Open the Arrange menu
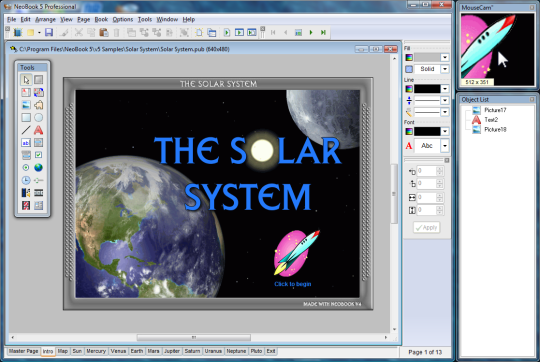540x362 pixels. (45, 19)
